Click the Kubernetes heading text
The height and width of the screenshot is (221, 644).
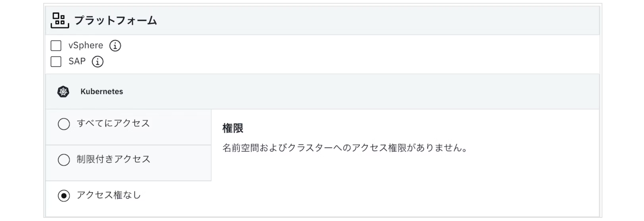click(x=102, y=92)
